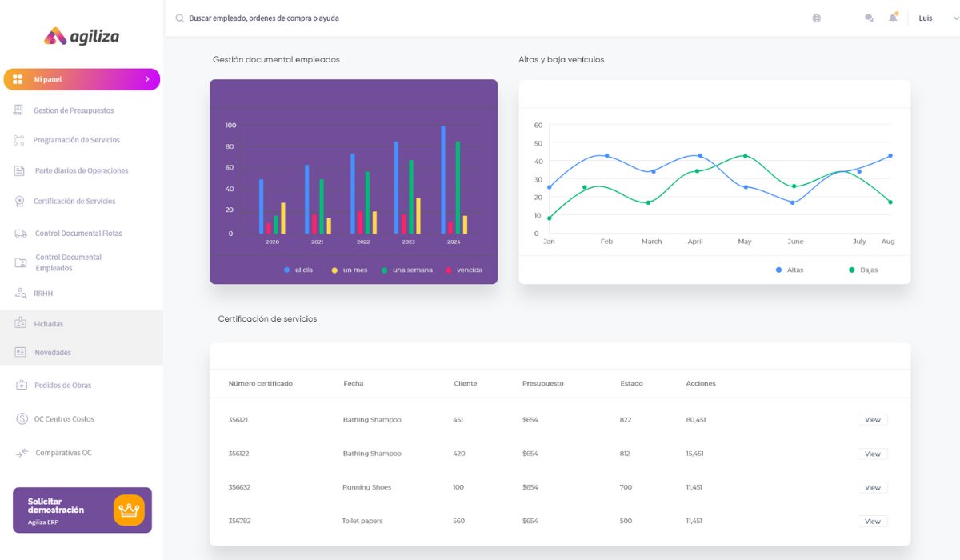The height and width of the screenshot is (560, 960).
Task: Click the OC Centros Costos dollar icon
Action: pos(22,419)
